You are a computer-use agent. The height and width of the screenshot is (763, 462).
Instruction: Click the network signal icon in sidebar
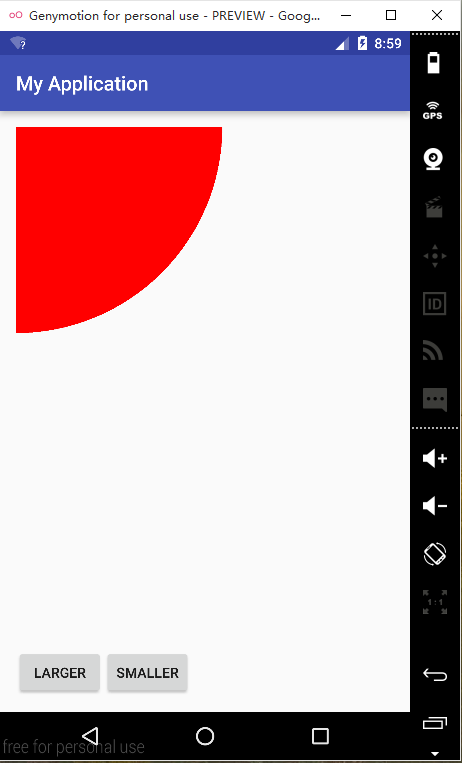433,351
